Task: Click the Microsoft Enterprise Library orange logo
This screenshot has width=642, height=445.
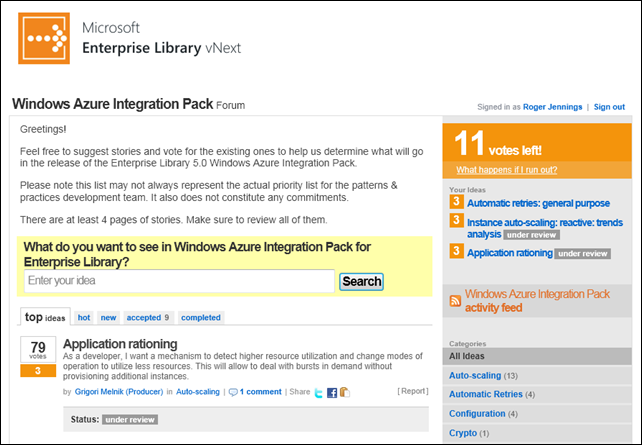Action: coord(42,37)
